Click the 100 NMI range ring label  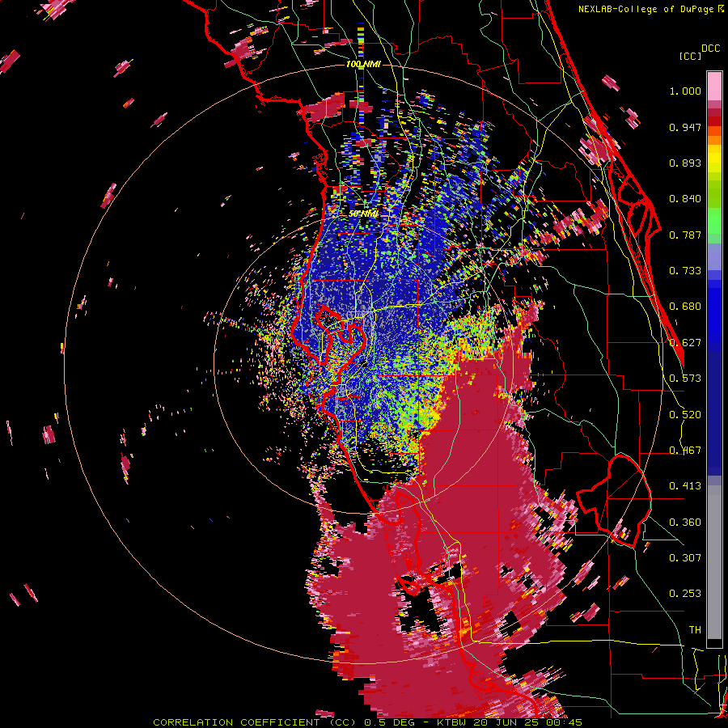click(363, 64)
